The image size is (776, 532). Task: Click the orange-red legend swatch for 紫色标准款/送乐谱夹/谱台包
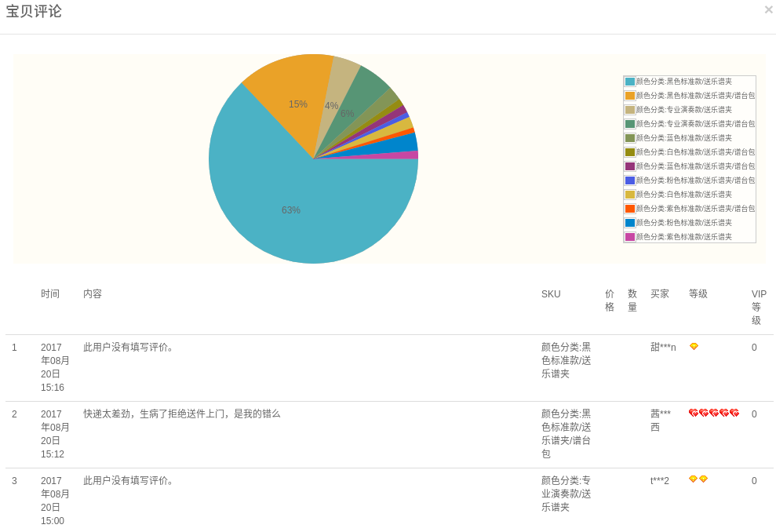(x=630, y=209)
